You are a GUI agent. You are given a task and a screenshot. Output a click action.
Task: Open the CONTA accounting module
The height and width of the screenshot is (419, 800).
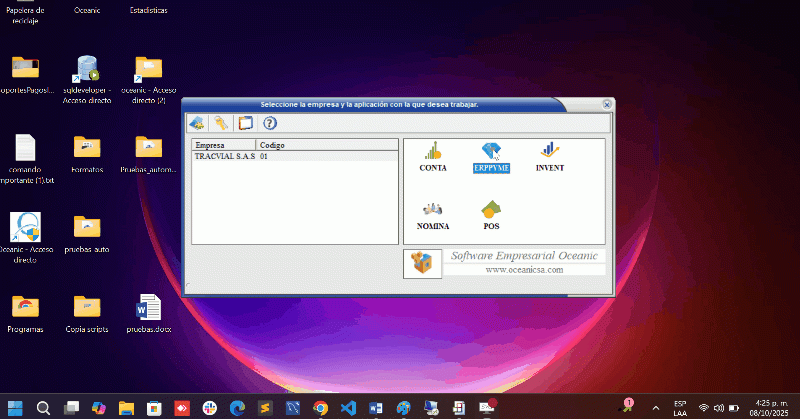click(432, 154)
